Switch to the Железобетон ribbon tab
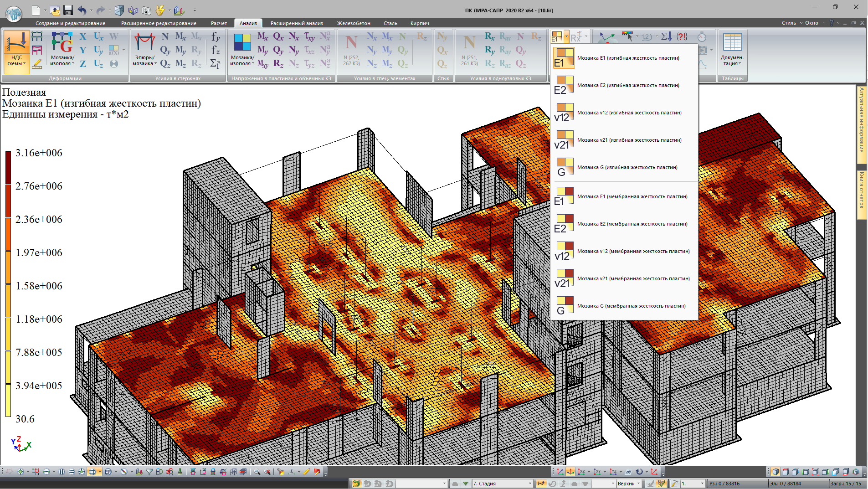868x489 pixels. coord(354,23)
